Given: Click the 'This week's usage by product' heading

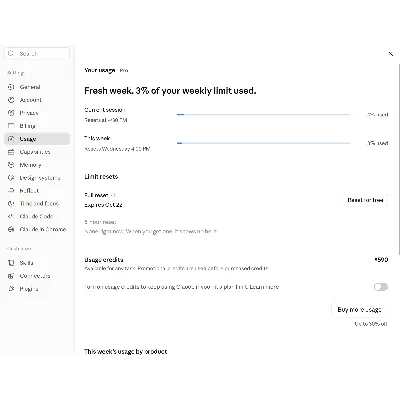Looking at the screenshot, I should 125,351.
